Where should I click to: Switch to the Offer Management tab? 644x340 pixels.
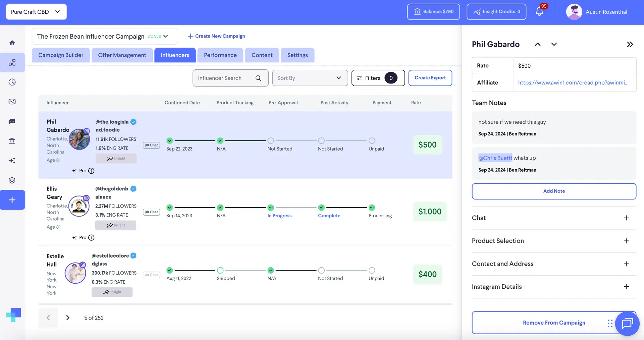click(122, 55)
